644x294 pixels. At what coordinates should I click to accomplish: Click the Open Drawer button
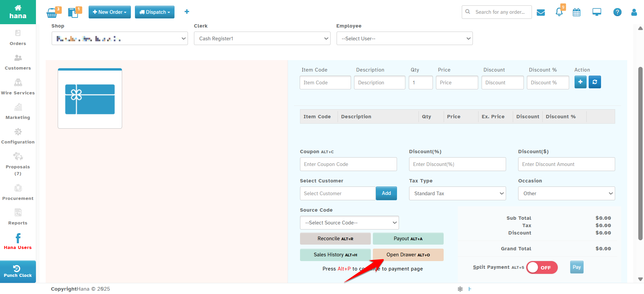coord(408,255)
